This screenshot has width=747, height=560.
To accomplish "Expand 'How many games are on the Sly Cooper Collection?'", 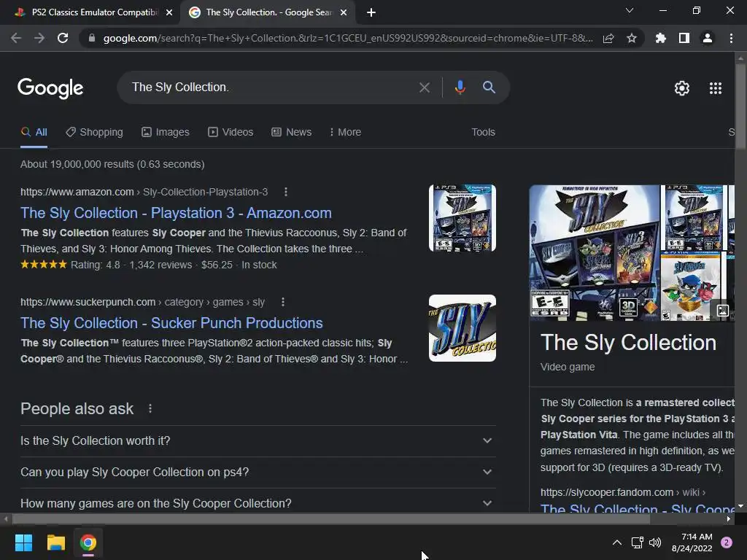I will (x=258, y=503).
